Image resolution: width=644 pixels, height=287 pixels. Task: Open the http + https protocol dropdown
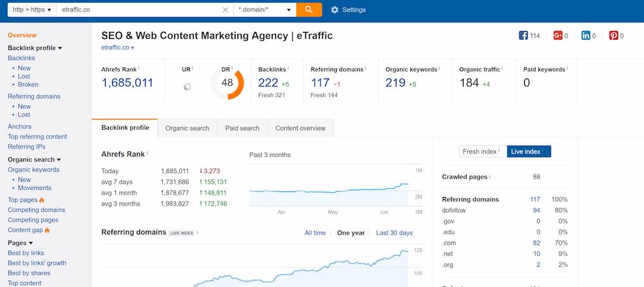32,10
